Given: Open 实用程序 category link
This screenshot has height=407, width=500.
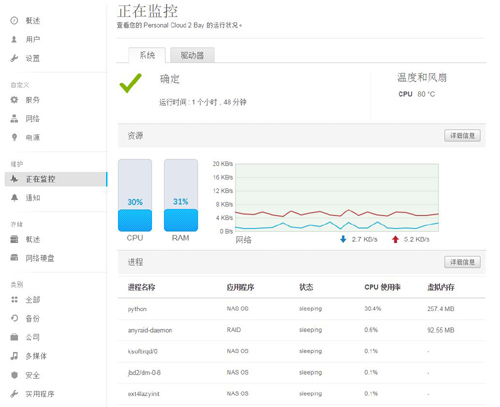Looking at the screenshot, I should click(x=40, y=394).
